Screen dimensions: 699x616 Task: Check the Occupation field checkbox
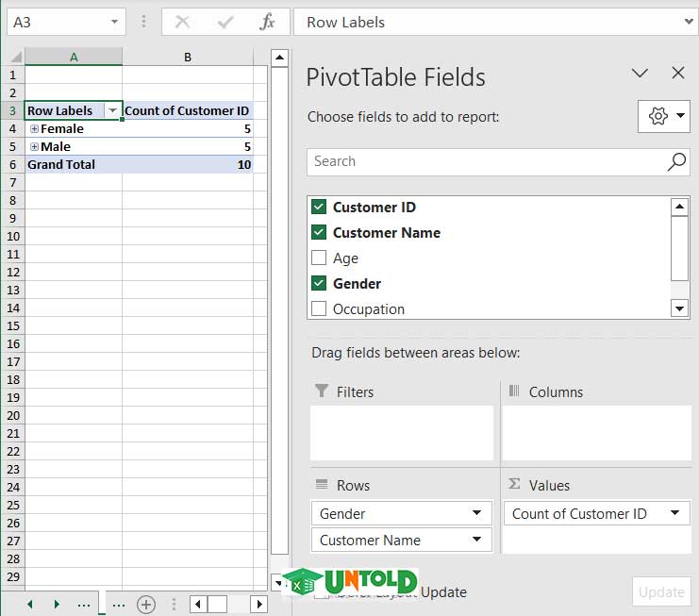coord(319,308)
